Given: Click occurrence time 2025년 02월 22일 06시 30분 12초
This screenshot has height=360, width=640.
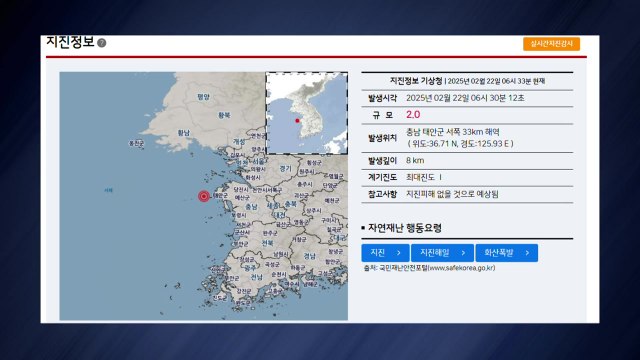Looking at the screenshot, I should [x=465, y=98].
